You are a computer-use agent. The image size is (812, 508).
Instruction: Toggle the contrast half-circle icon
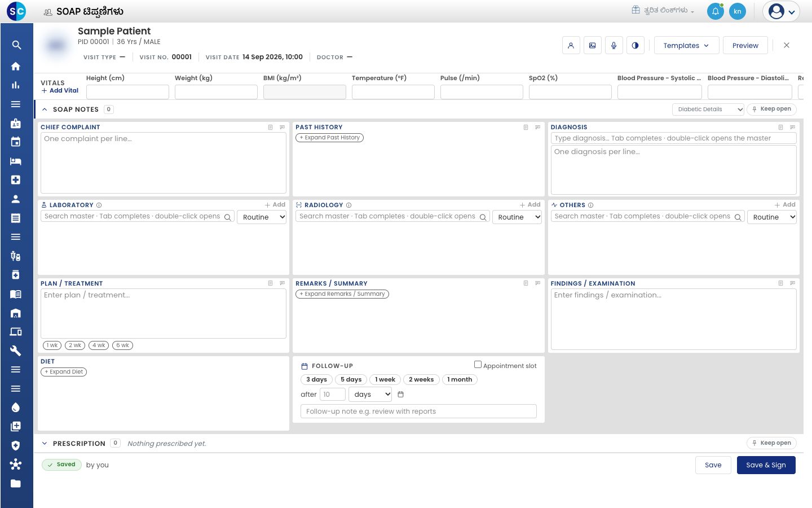tap(636, 46)
